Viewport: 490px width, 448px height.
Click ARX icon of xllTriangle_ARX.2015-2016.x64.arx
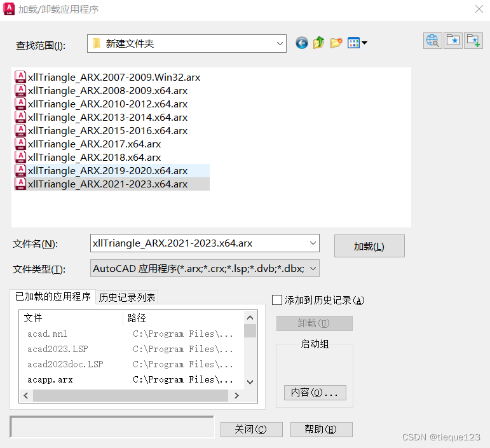20,131
